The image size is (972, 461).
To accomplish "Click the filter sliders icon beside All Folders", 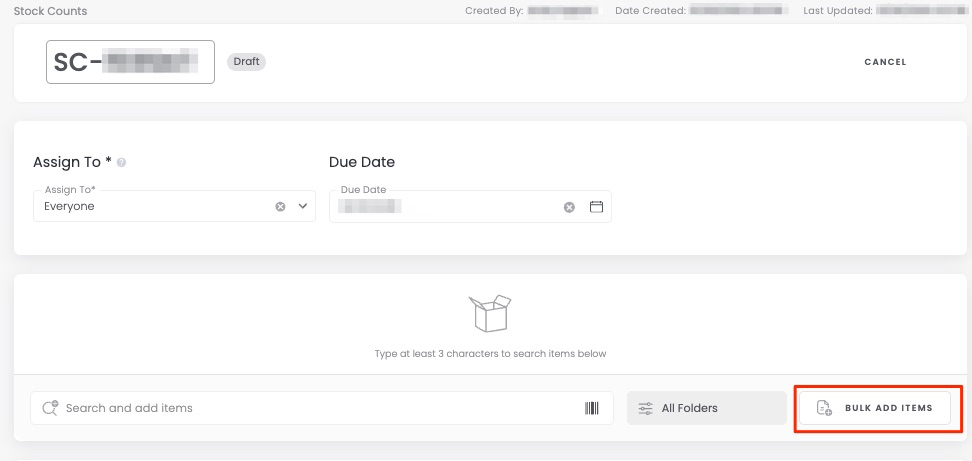I will tap(646, 408).
